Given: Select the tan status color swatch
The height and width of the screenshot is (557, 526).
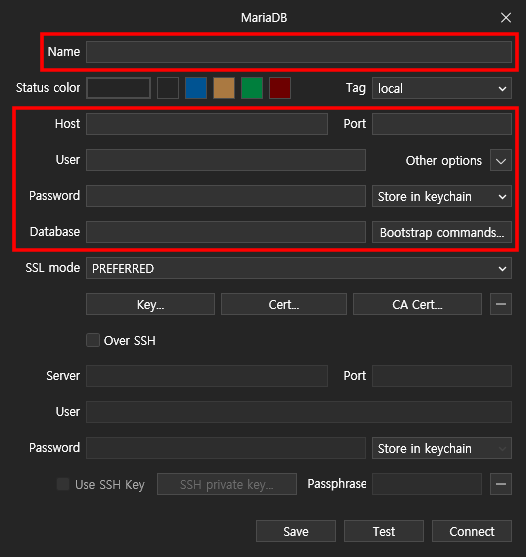Looking at the screenshot, I should [x=224, y=88].
